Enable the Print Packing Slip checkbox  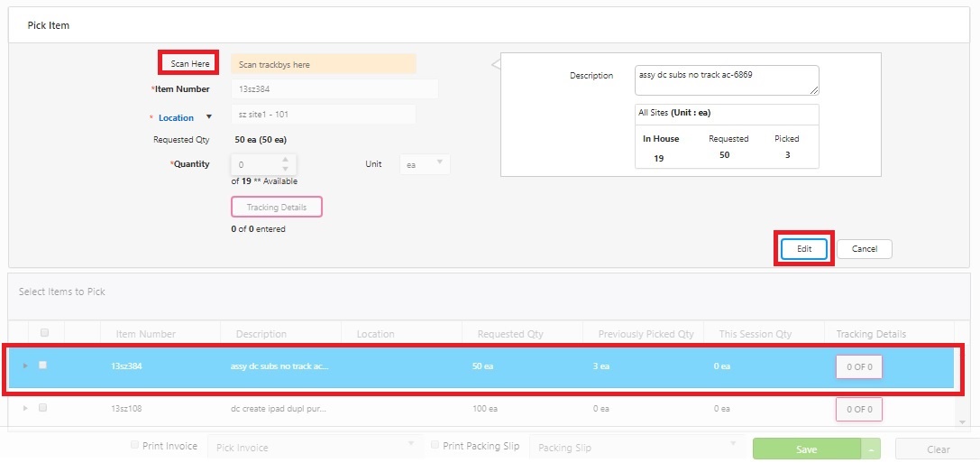pos(435,445)
